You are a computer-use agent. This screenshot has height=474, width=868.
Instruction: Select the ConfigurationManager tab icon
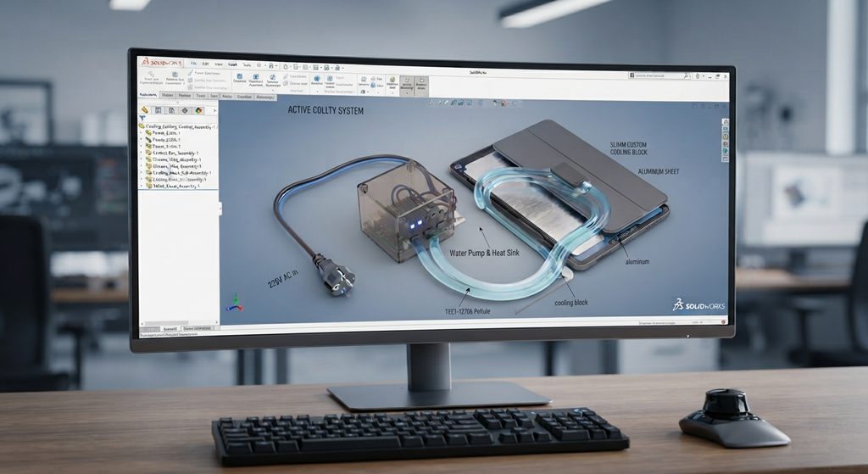pyautogui.click(x=171, y=110)
